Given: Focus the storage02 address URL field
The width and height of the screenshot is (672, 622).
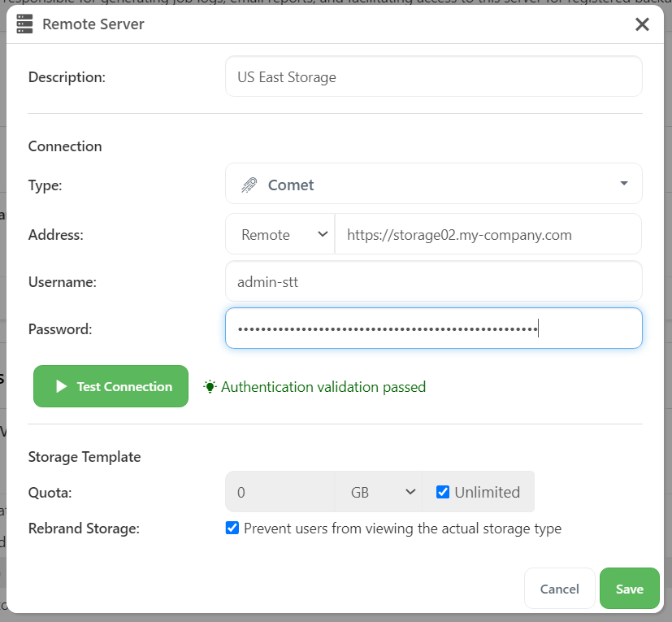Looking at the screenshot, I should click(x=488, y=234).
